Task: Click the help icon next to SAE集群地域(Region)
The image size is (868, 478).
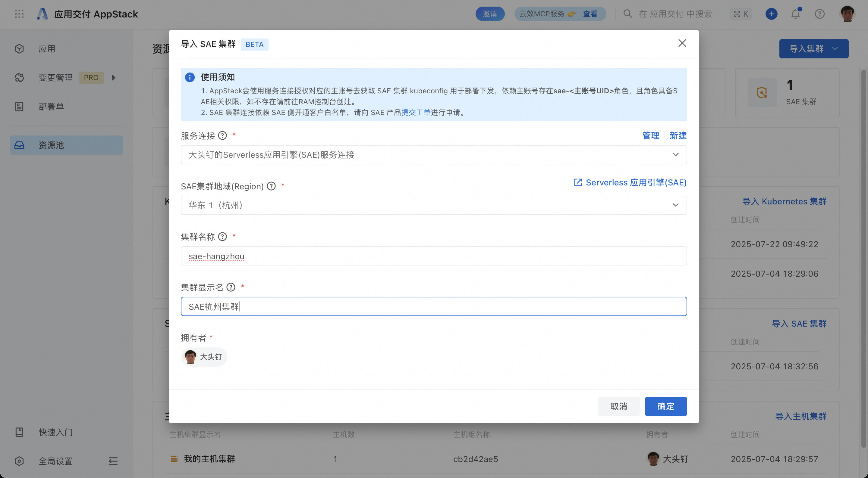Action: [x=271, y=186]
